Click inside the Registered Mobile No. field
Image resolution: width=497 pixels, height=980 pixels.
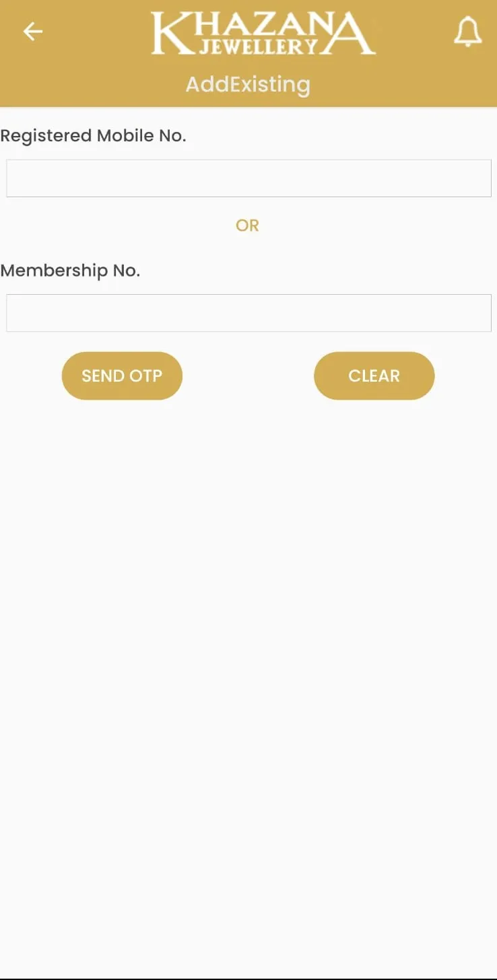(x=249, y=178)
